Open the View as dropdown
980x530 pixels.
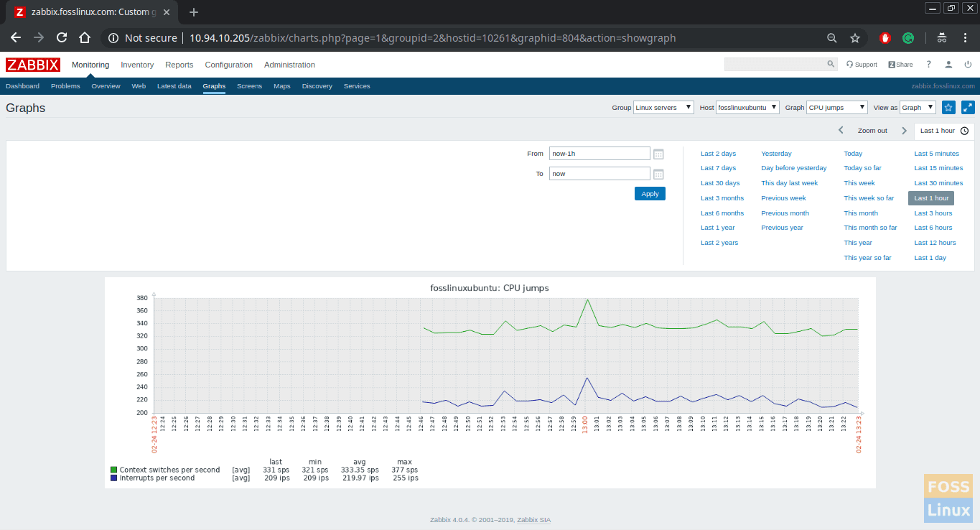(918, 107)
